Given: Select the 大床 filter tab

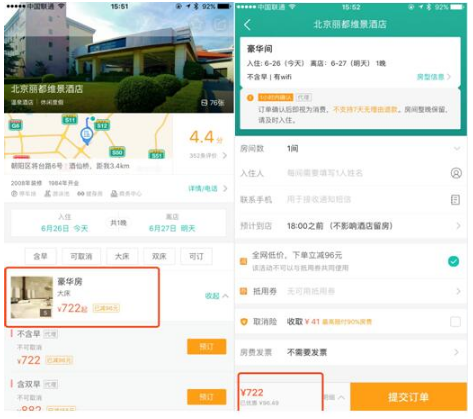Looking at the screenshot, I should tap(122, 256).
